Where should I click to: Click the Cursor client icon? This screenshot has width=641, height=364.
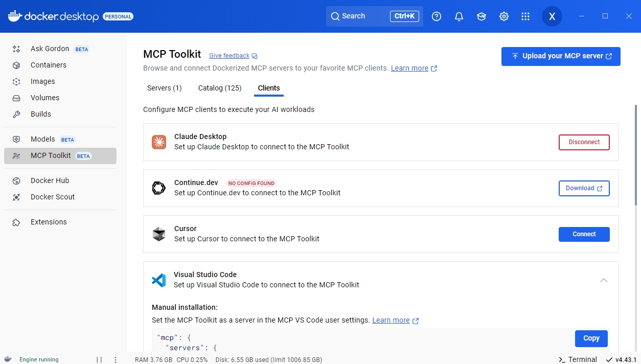click(159, 234)
